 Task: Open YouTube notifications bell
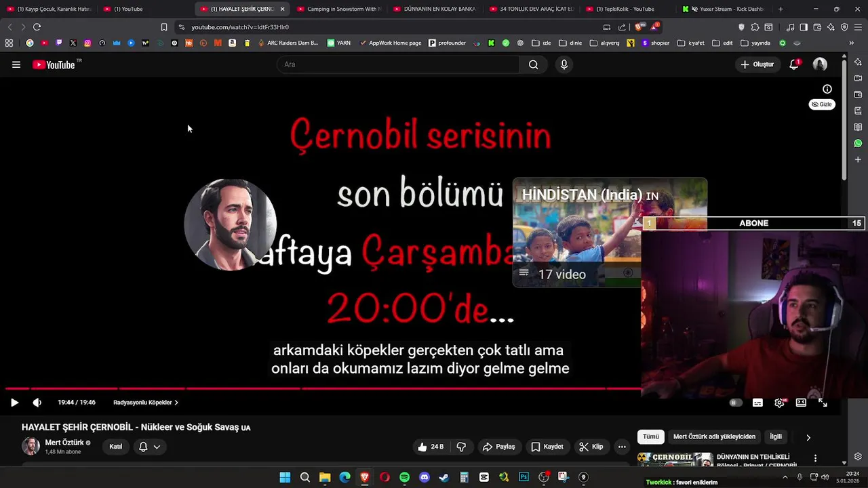click(793, 64)
